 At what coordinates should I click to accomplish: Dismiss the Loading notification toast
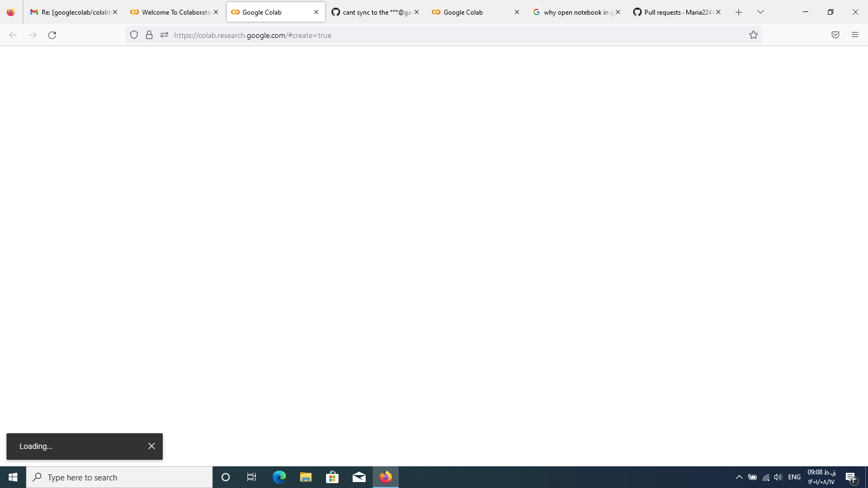(x=151, y=446)
